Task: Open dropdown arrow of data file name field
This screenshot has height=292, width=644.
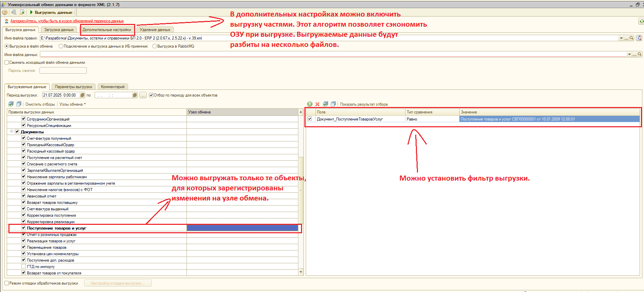Action: [629, 54]
